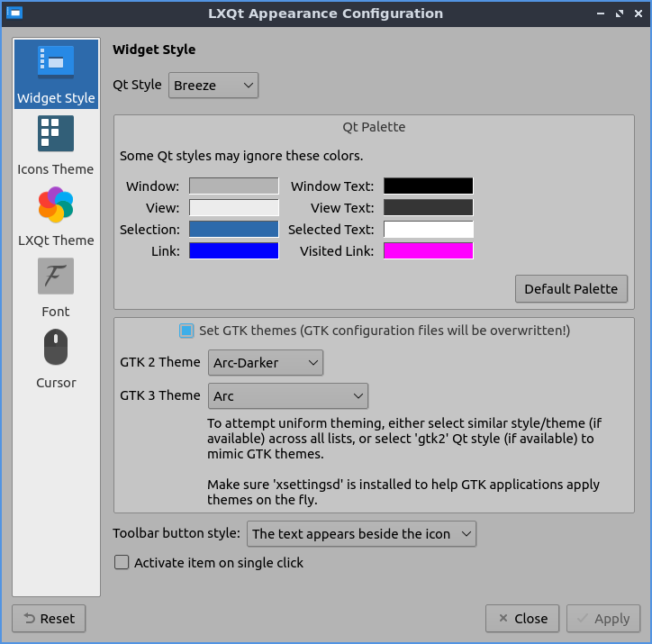Open the Widget Style section icon
Screen dimensions: 652x644
56,63
